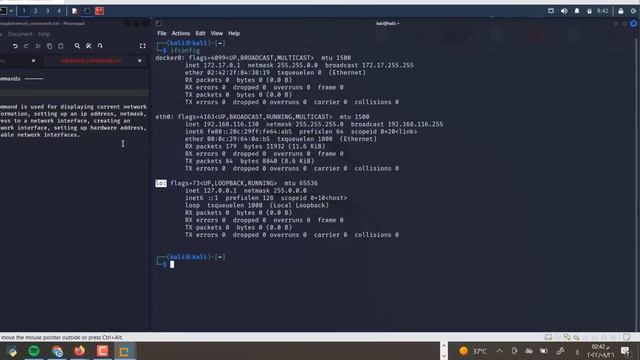The image size is (640, 360).
Task: Expand hidden system tray icons chevron
Action: click(x=499, y=351)
